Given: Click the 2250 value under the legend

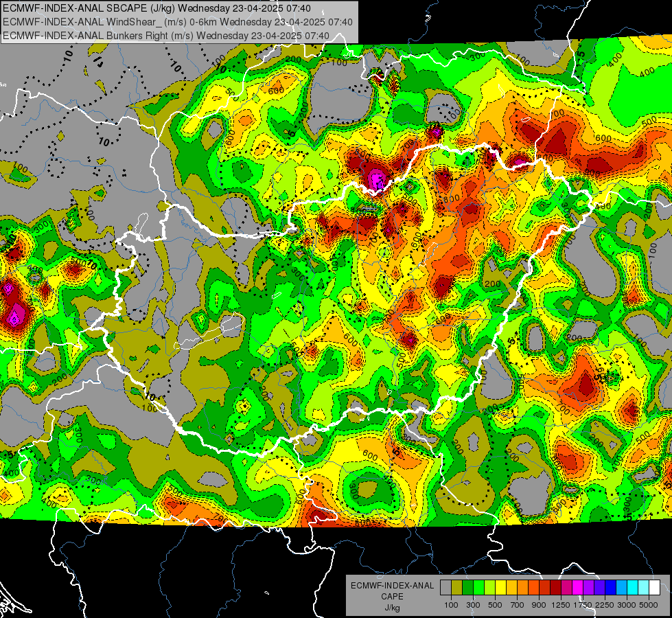Looking at the screenshot, I should 605,605.
